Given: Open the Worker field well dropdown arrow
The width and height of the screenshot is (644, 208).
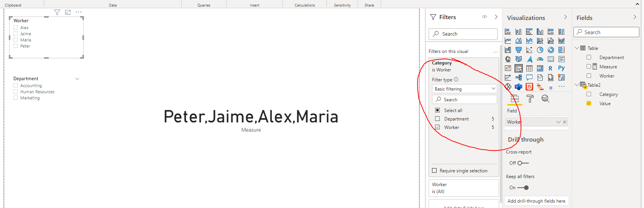Looking at the screenshot, I should click(x=559, y=122).
